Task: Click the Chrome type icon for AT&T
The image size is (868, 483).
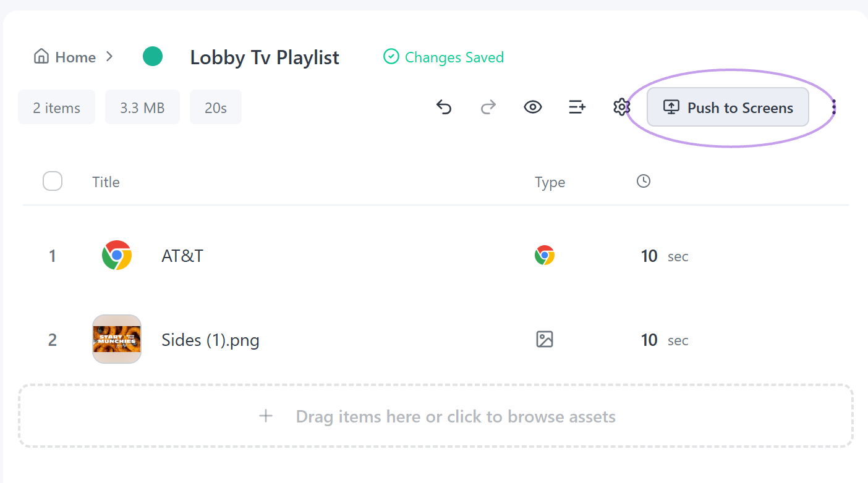Action: (545, 255)
